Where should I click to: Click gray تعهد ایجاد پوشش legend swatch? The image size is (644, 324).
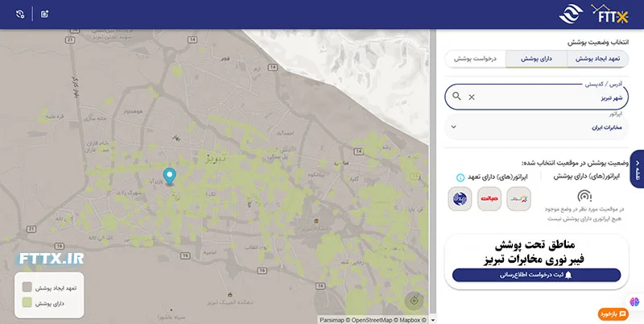click(27, 287)
